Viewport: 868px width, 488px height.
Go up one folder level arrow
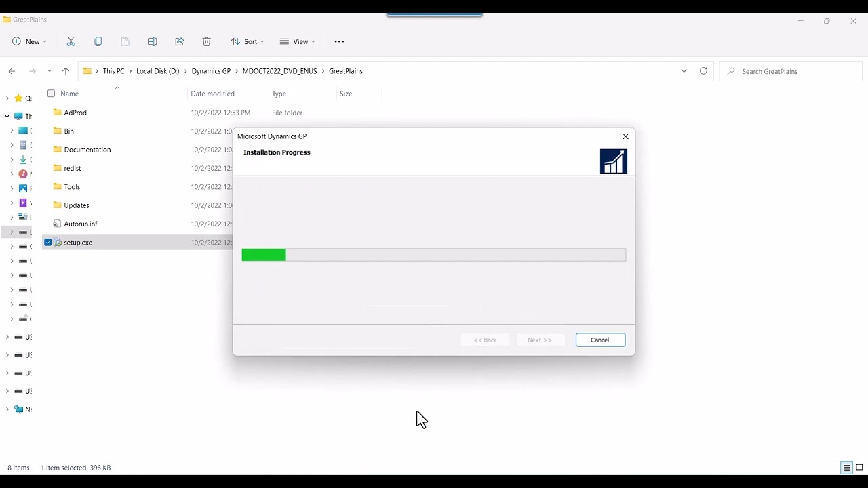tap(65, 71)
